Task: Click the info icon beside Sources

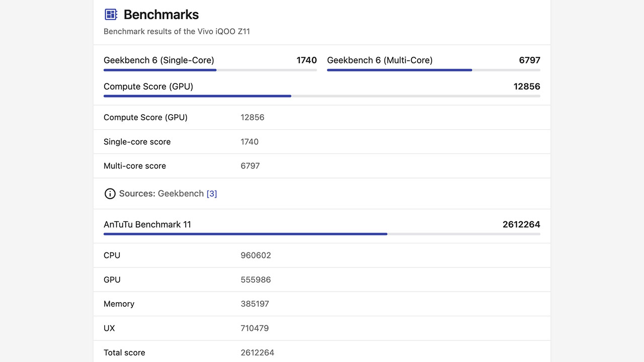Action: [110, 194]
